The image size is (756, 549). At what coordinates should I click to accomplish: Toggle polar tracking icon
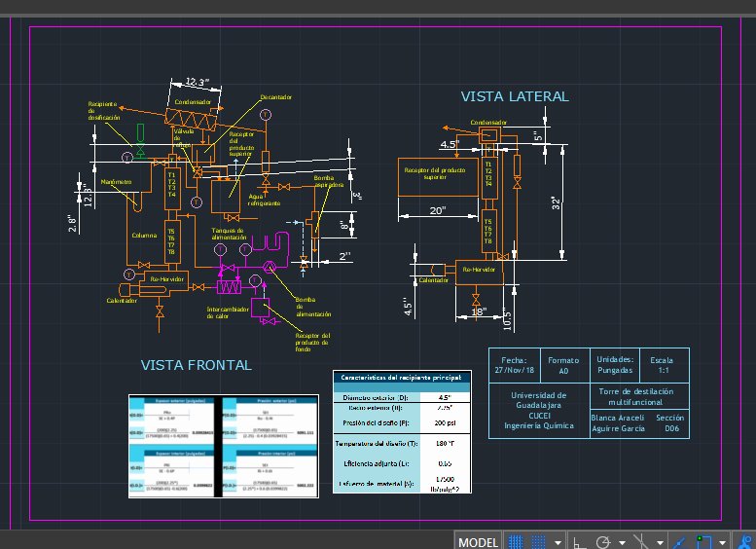tap(602, 542)
